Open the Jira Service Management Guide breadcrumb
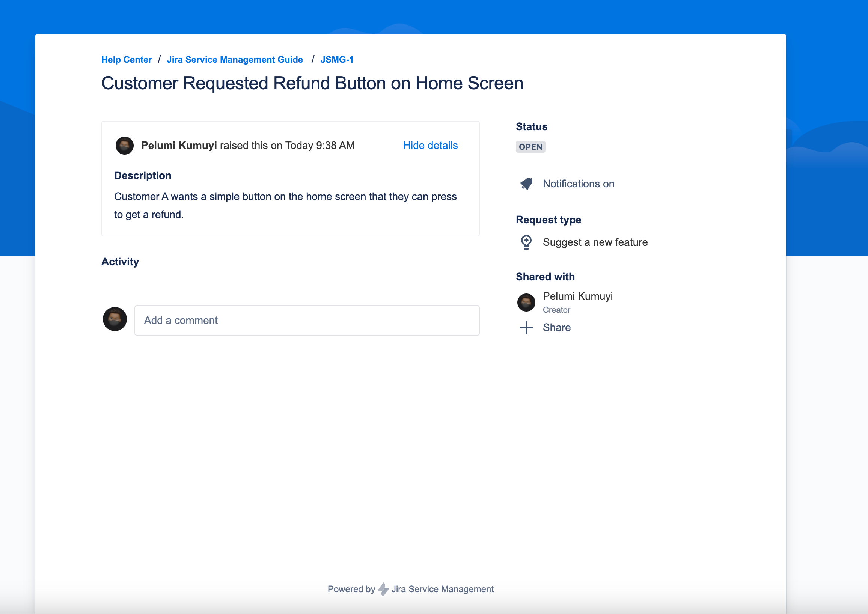Image resolution: width=868 pixels, height=614 pixels. click(235, 59)
